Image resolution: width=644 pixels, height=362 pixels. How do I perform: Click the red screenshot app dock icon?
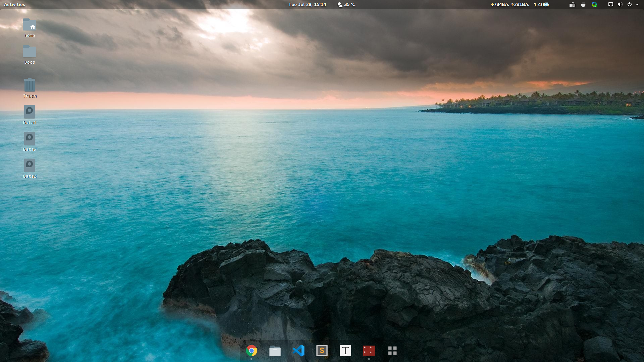pyautogui.click(x=369, y=351)
